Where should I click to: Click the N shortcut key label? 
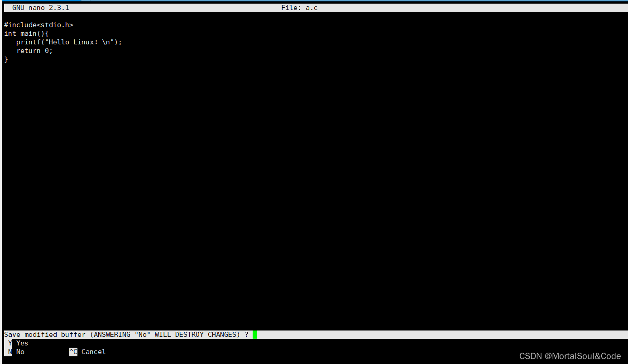tap(10, 352)
